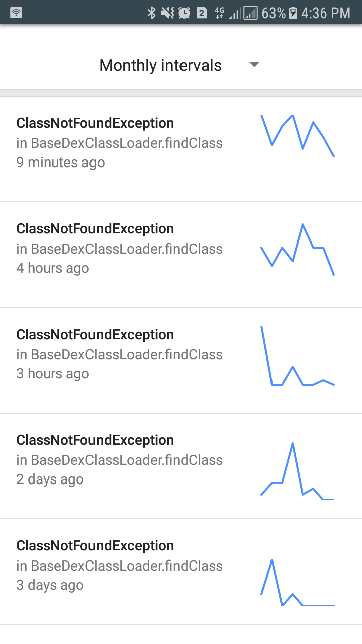Open the Monthly intervals selector label

click(160, 65)
